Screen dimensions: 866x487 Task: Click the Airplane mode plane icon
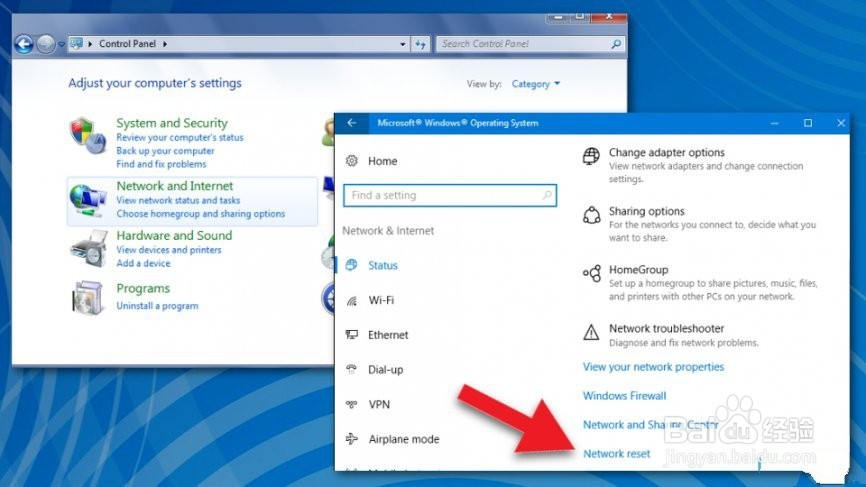[352, 439]
